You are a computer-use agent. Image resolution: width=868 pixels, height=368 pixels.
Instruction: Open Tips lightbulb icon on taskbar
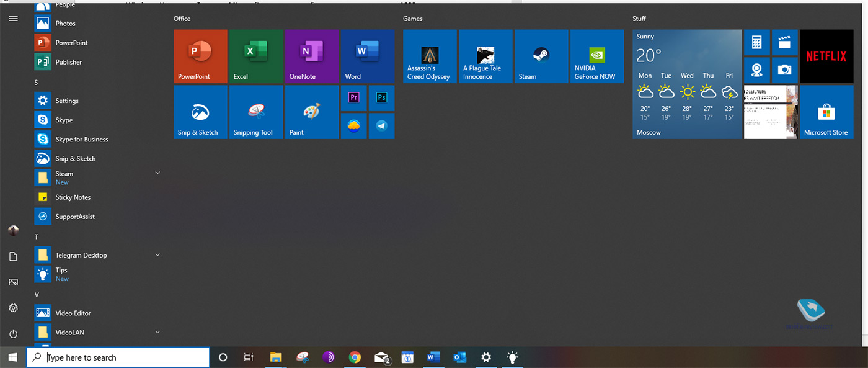point(512,357)
